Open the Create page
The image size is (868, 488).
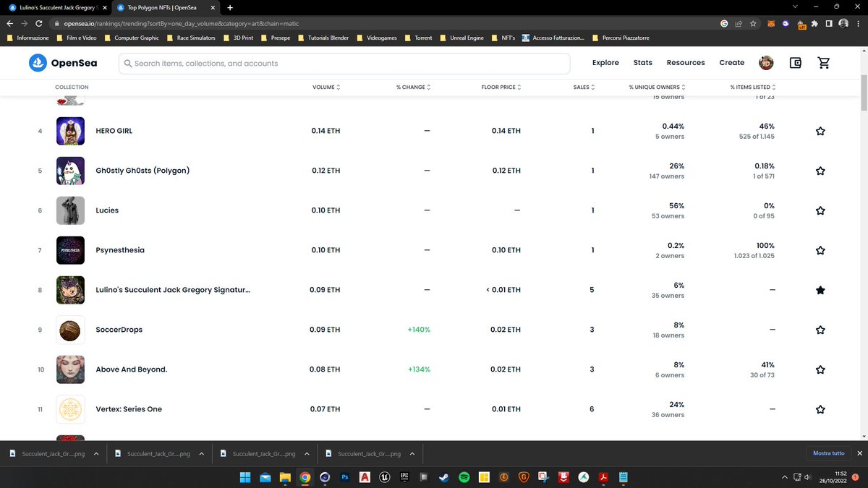click(732, 63)
